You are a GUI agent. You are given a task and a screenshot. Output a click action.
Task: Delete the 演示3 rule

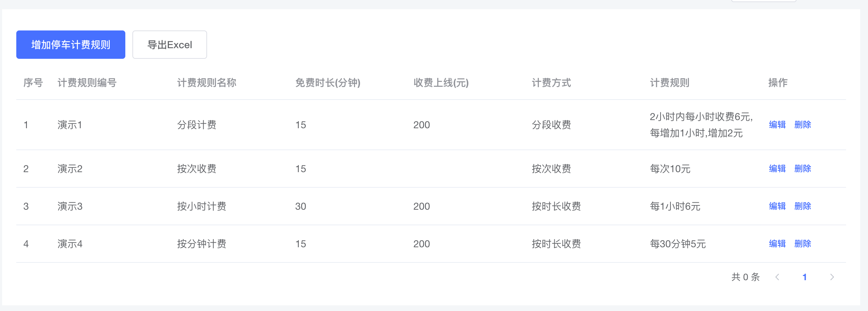pos(802,206)
